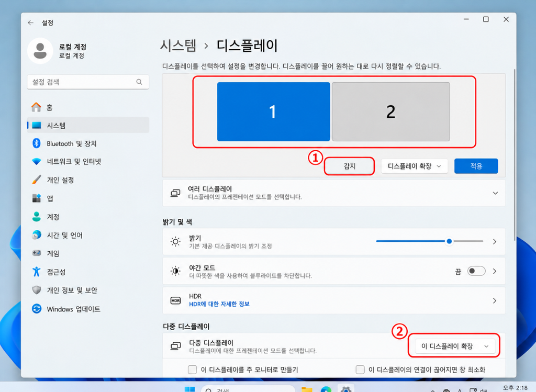
Task: Click 시스템 in the breadcrumb
Action: coord(178,46)
